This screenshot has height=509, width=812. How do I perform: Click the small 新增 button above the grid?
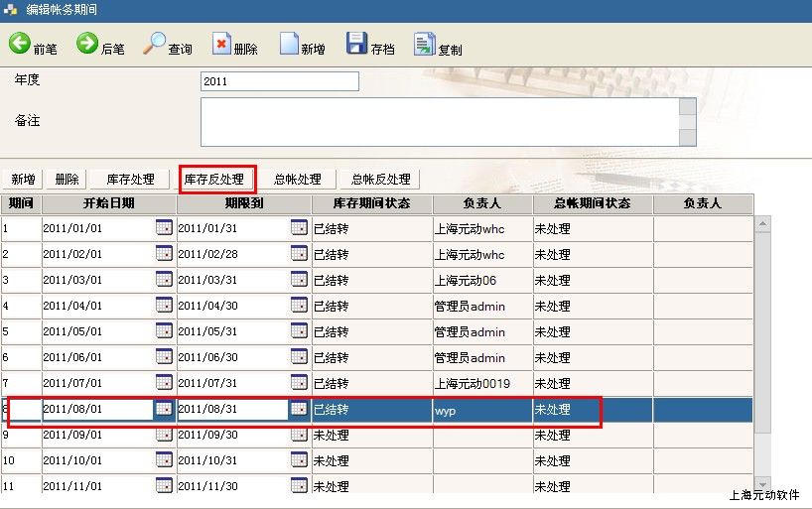click(23, 180)
